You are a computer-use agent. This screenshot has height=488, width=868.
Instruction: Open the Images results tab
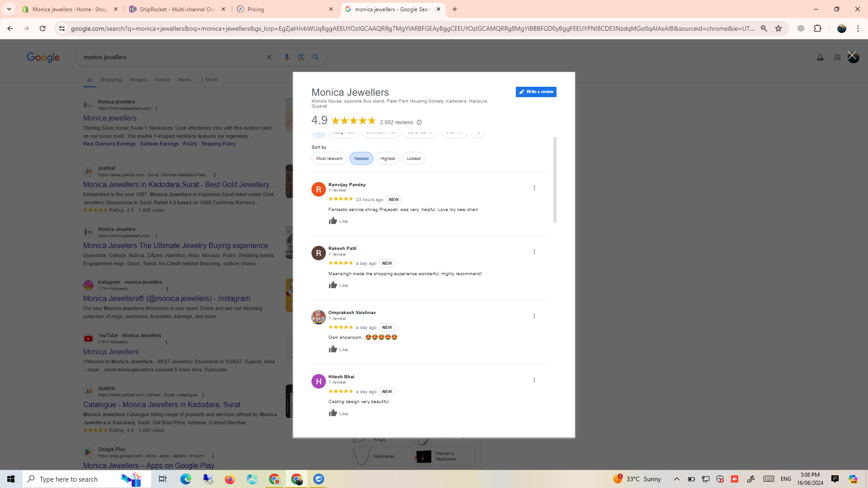[138, 80]
